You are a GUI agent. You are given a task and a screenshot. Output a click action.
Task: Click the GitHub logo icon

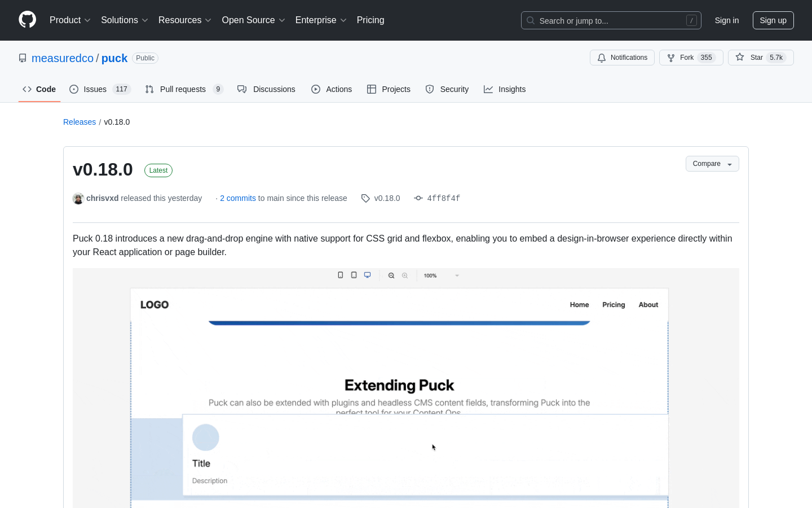(x=27, y=20)
